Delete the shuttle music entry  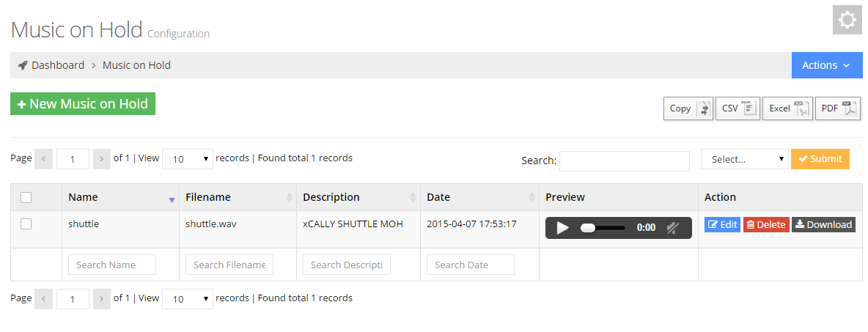765,225
